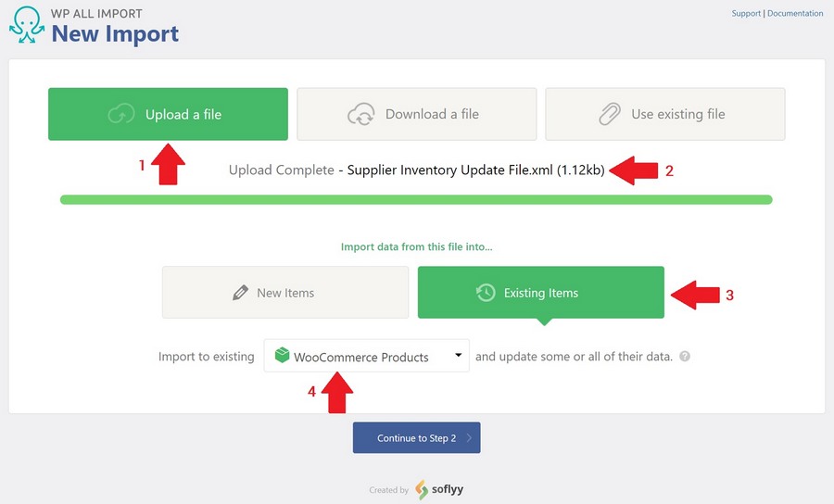This screenshot has height=504, width=834.
Task: Select the Download a file option
Action: pyautogui.click(x=416, y=114)
